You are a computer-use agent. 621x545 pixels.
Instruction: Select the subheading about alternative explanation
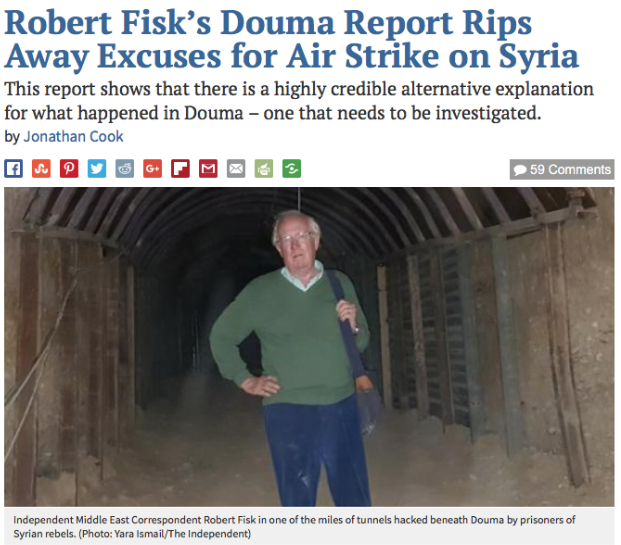(299, 101)
